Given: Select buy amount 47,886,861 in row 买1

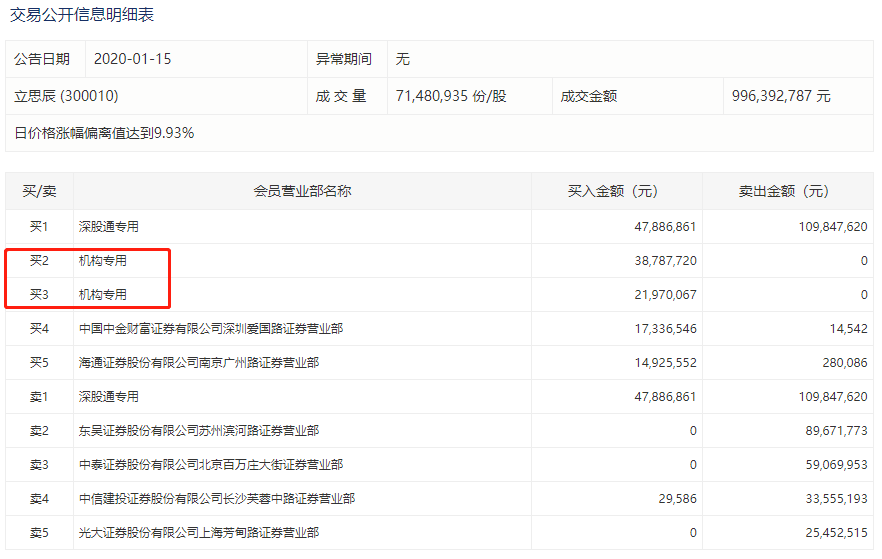Looking at the screenshot, I should click(x=665, y=227).
